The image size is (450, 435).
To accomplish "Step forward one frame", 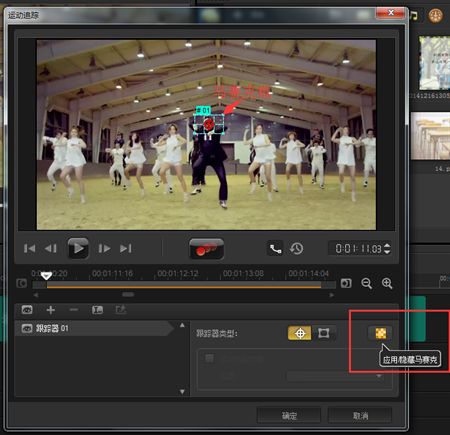I will [x=104, y=248].
